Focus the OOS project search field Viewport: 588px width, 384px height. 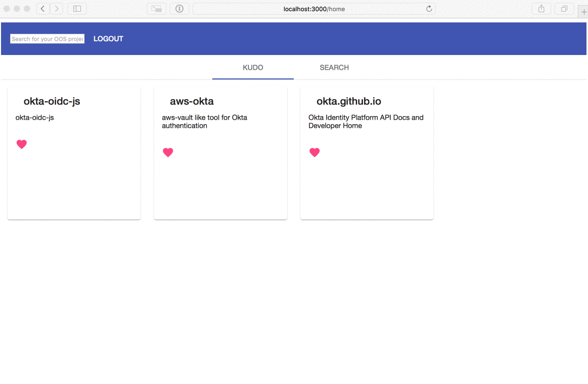pos(47,39)
